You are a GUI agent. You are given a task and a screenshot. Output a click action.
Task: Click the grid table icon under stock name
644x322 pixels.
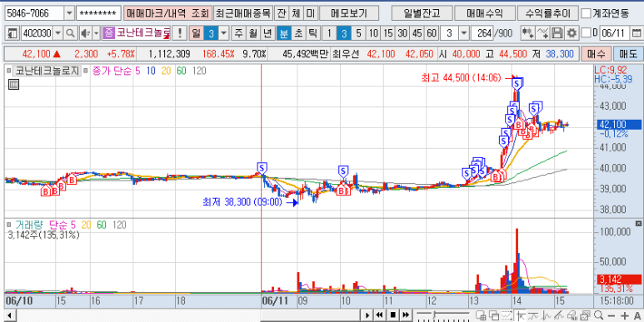tap(13, 85)
